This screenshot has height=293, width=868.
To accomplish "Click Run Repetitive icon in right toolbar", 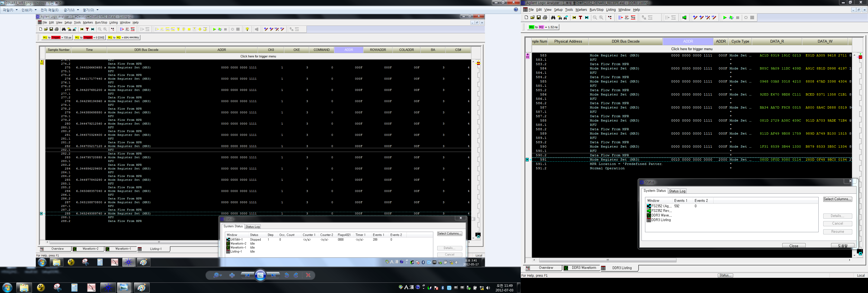I will [x=731, y=18].
